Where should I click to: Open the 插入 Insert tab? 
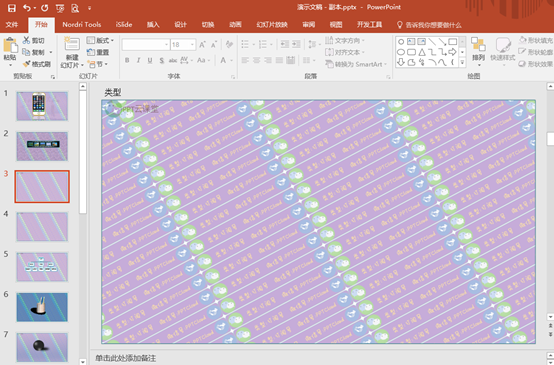pos(153,24)
